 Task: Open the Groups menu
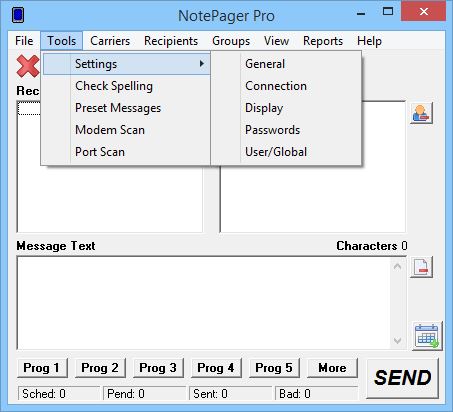point(231,41)
